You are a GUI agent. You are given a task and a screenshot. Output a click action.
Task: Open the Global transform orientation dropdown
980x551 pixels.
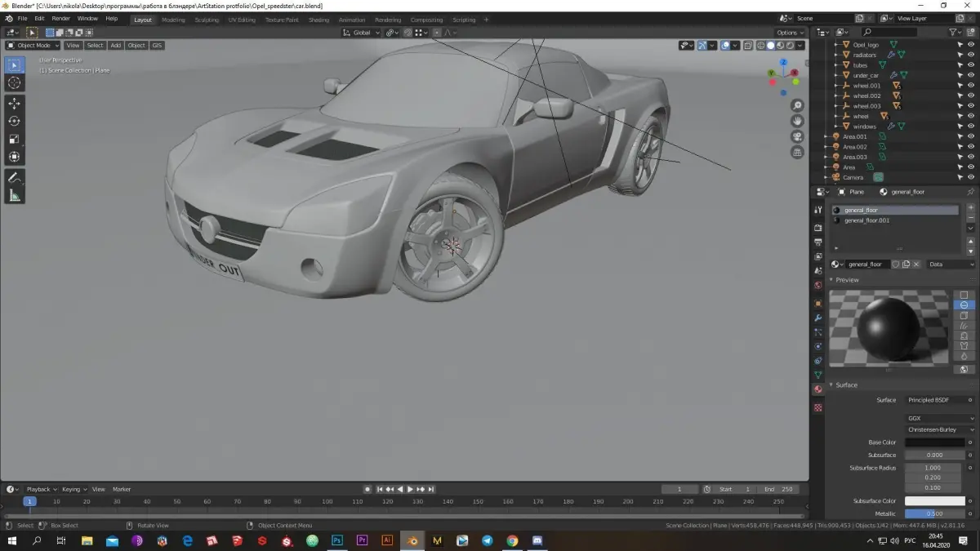360,33
